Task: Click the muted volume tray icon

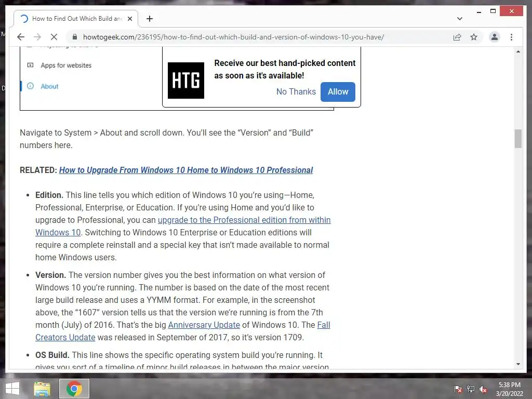Action: point(483,389)
